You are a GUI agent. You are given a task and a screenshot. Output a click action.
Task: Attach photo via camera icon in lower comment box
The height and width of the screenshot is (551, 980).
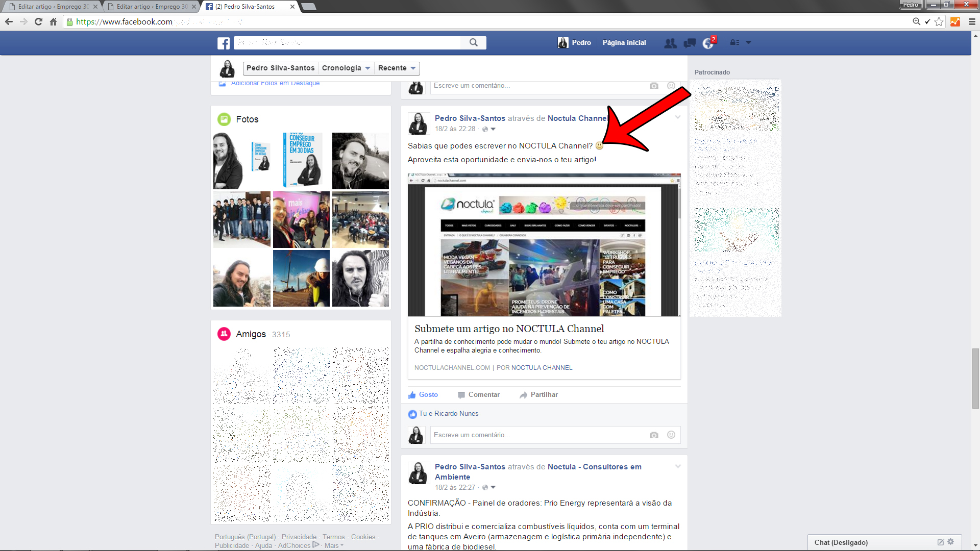(x=654, y=435)
